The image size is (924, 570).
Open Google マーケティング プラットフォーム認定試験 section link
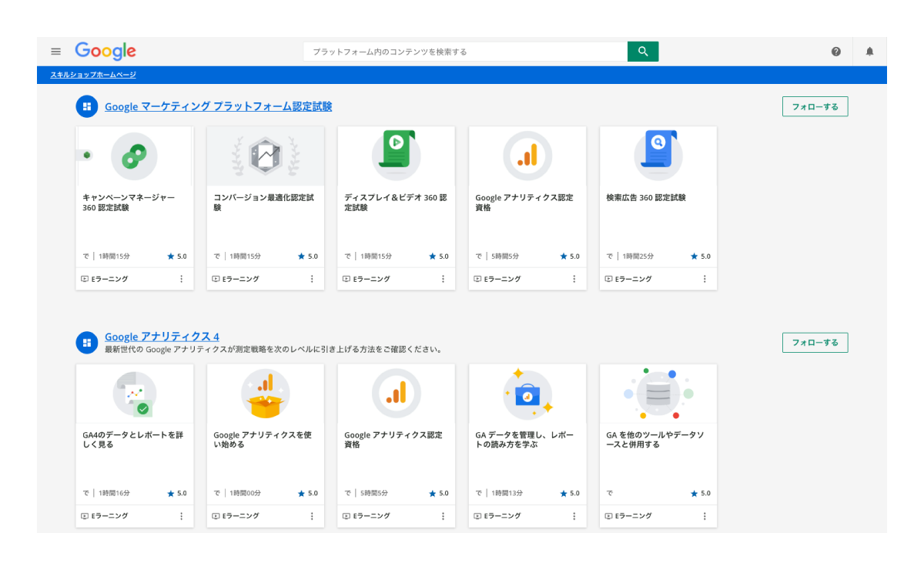point(218,106)
